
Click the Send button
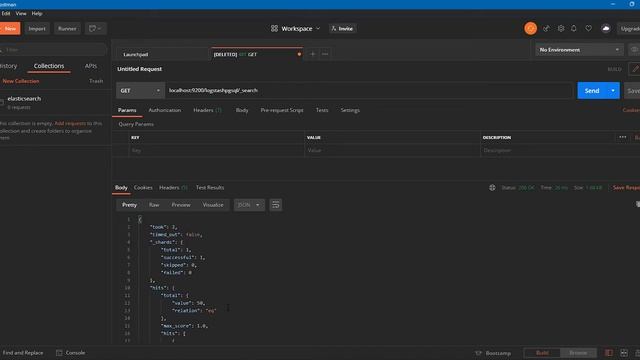click(x=592, y=91)
